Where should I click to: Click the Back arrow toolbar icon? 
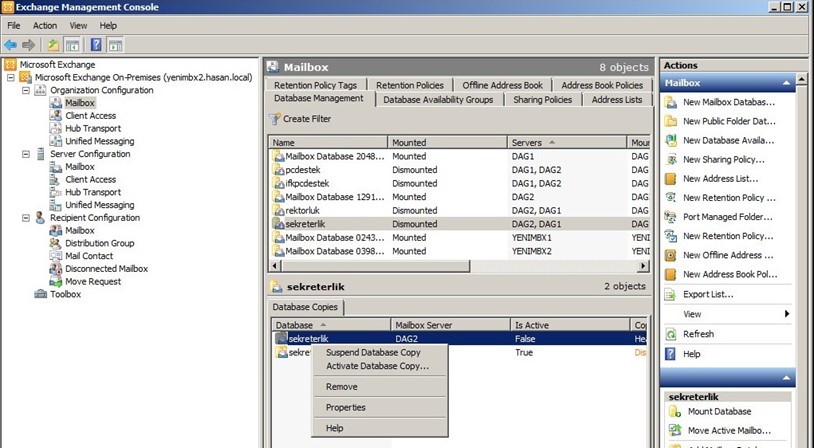10,45
